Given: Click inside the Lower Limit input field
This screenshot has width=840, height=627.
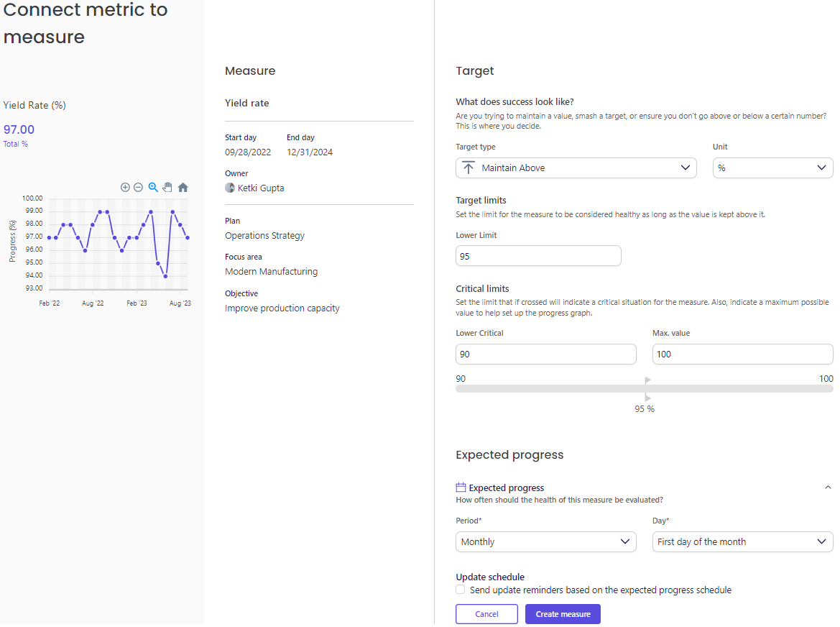Looking at the screenshot, I should 537,255.
